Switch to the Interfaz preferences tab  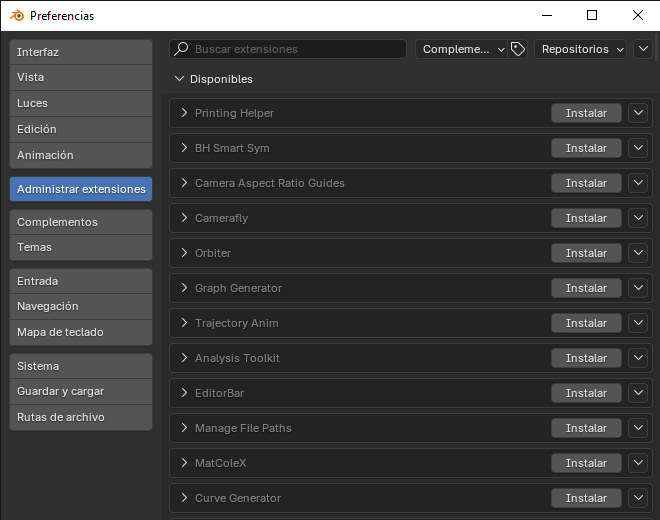(80, 52)
